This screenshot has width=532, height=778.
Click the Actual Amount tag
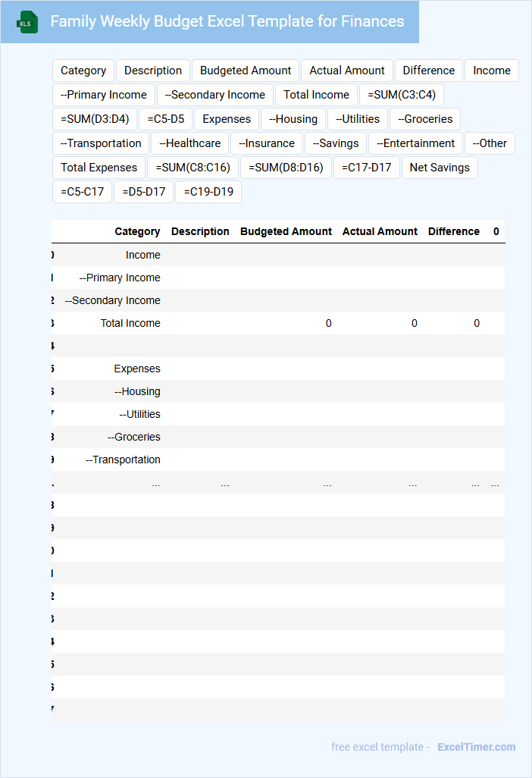(x=347, y=71)
